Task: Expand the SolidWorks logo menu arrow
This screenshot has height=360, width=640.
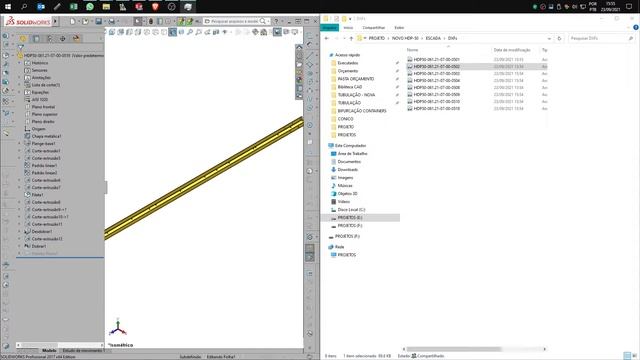Action: (x=55, y=21)
